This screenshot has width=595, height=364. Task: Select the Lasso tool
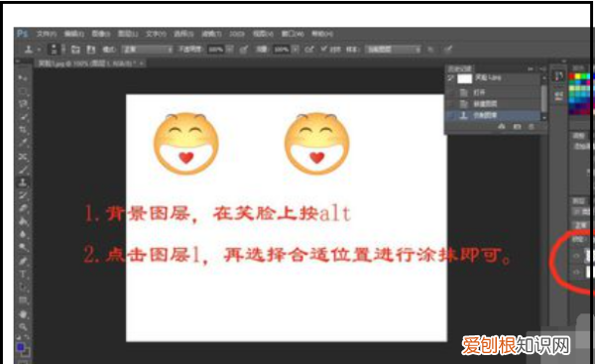click(x=23, y=104)
